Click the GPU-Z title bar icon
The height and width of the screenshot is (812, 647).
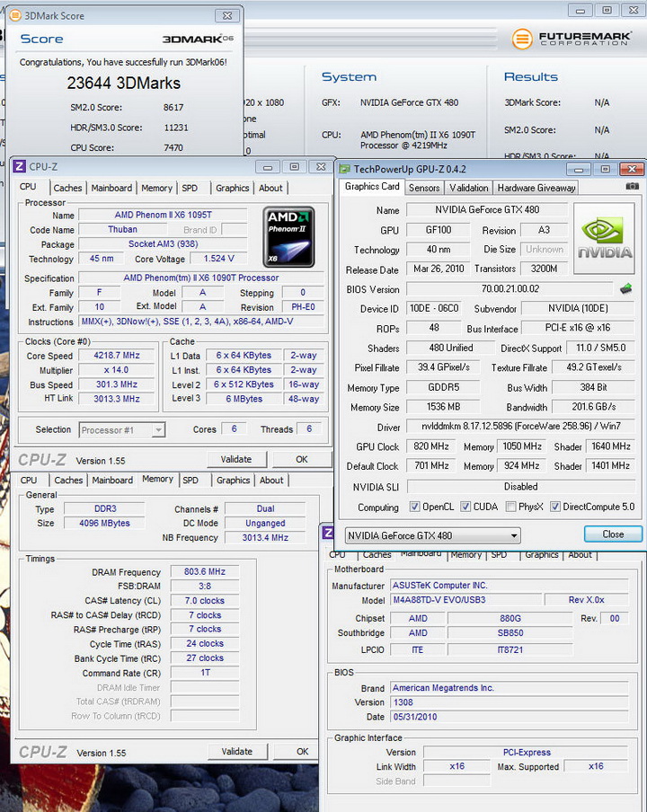[x=344, y=169]
